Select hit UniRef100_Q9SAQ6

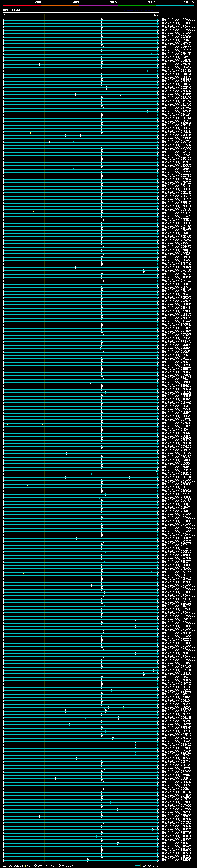(176, 37)
